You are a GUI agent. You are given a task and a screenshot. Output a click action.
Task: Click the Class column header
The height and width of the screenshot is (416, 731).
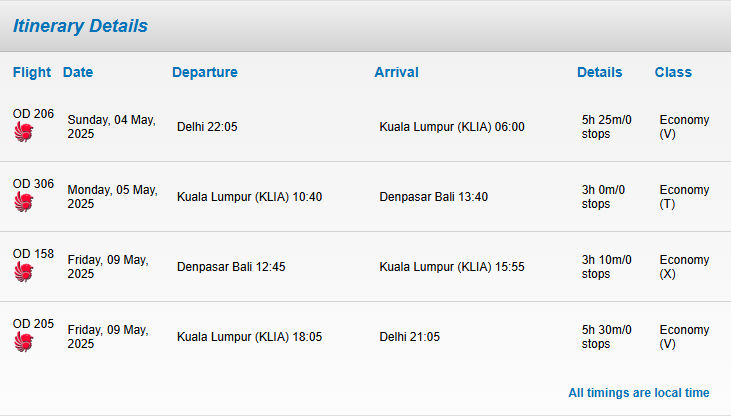tap(673, 72)
